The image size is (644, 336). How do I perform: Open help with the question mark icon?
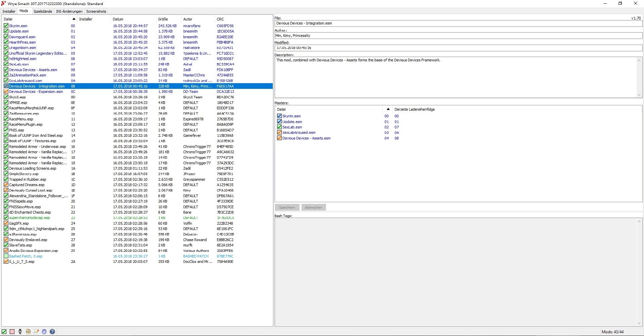[x=52, y=332]
